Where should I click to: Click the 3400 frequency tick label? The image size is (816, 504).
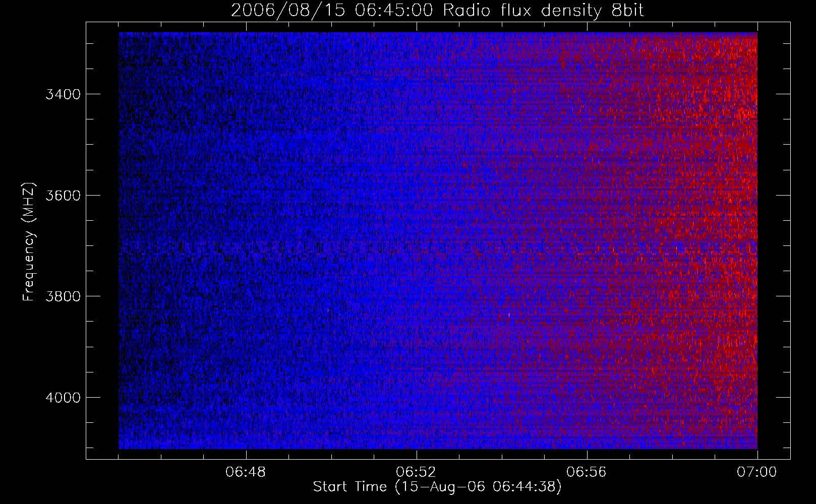(x=63, y=94)
